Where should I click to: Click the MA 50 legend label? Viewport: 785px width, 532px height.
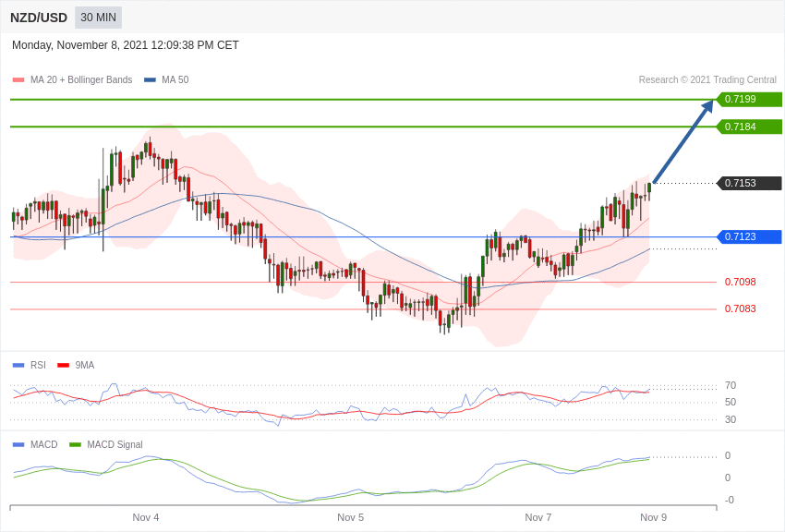tap(175, 79)
